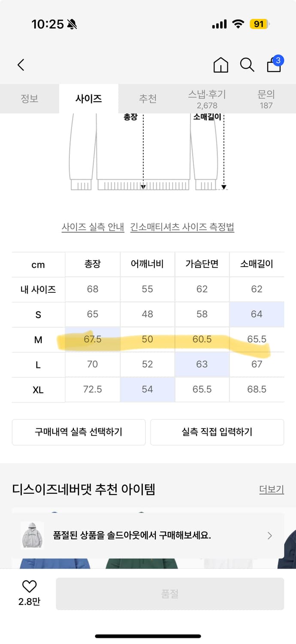Open the home screen via house icon
The width and height of the screenshot is (296, 644).
(220, 65)
